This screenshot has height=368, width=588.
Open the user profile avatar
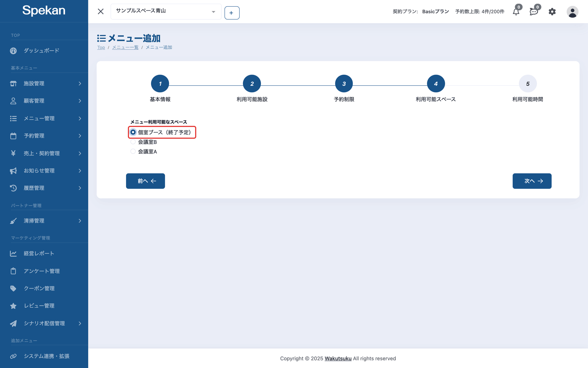[572, 12]
